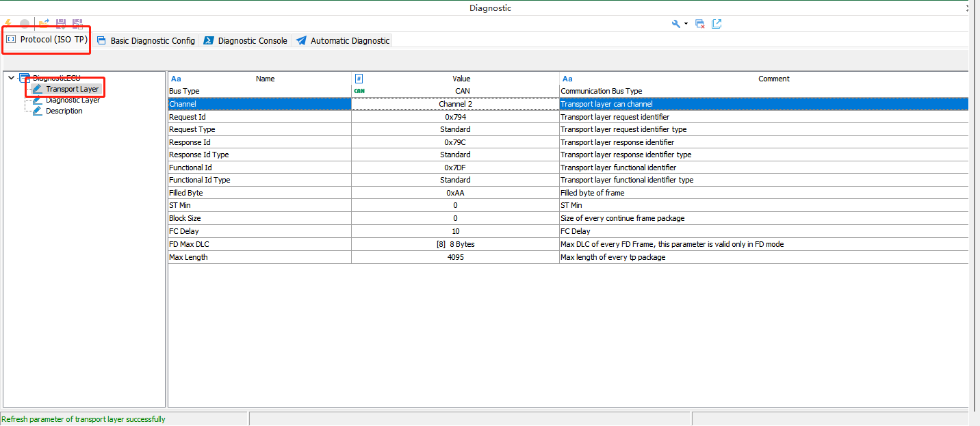Click the blue wrench settings icon
980x426 pixels.
676,24
